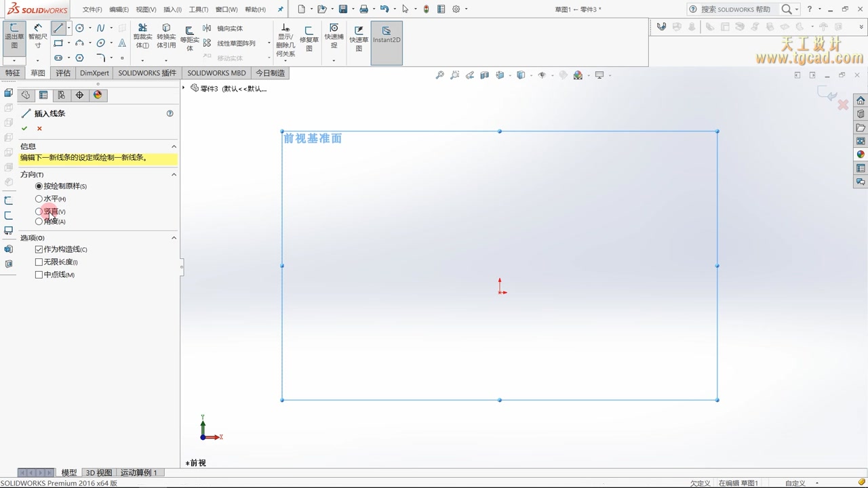The height and width of the screenshot is (488, 868).
Task: Open the Appearances tab in the right task pane
Action: click(861, 155)
